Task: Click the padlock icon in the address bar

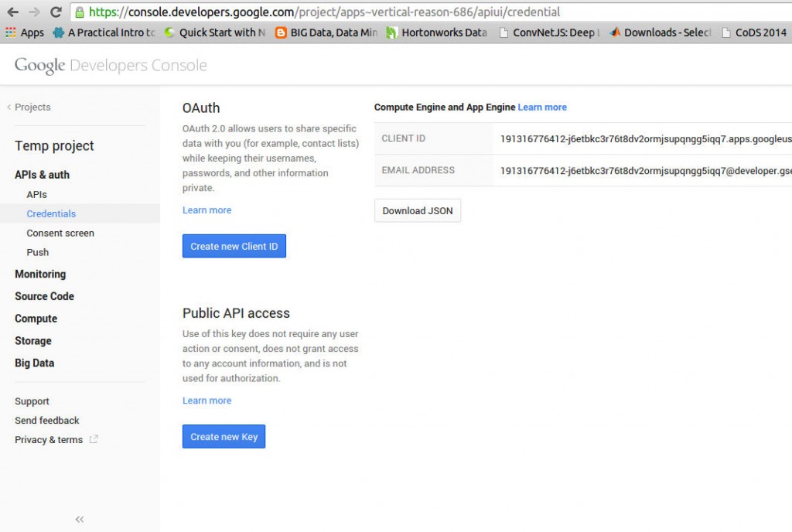Action: point(78,12)
